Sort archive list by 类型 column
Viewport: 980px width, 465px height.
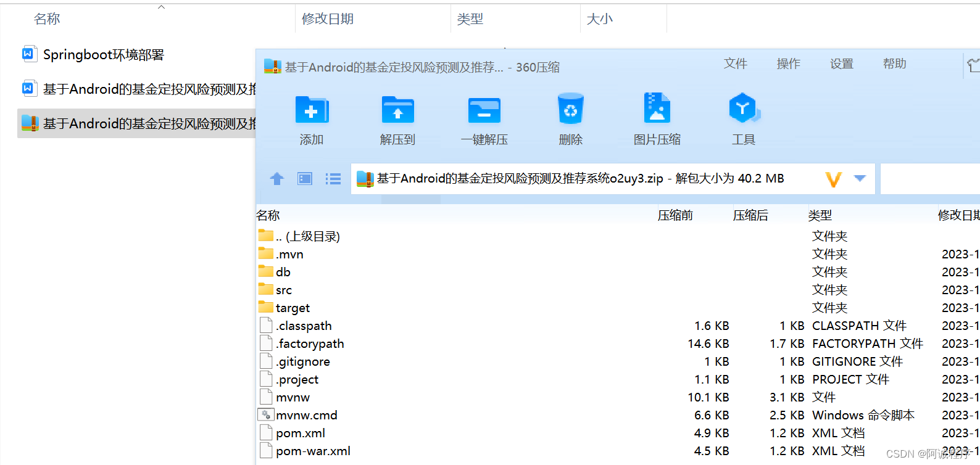(x=820, y=215)
